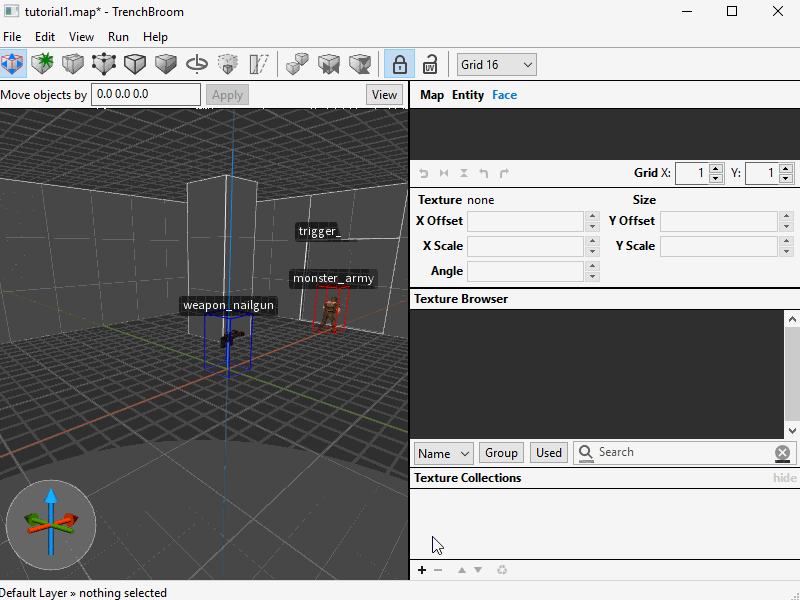Viewport: 800px width, 600px height.
Task: Open the File menu
Action: pyautogui.click(x=12, y=37)
